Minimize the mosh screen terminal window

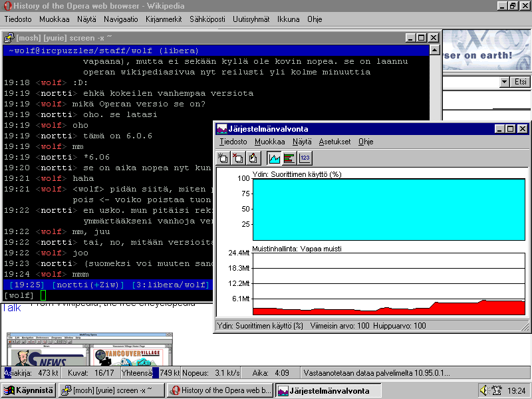point(410,38)
